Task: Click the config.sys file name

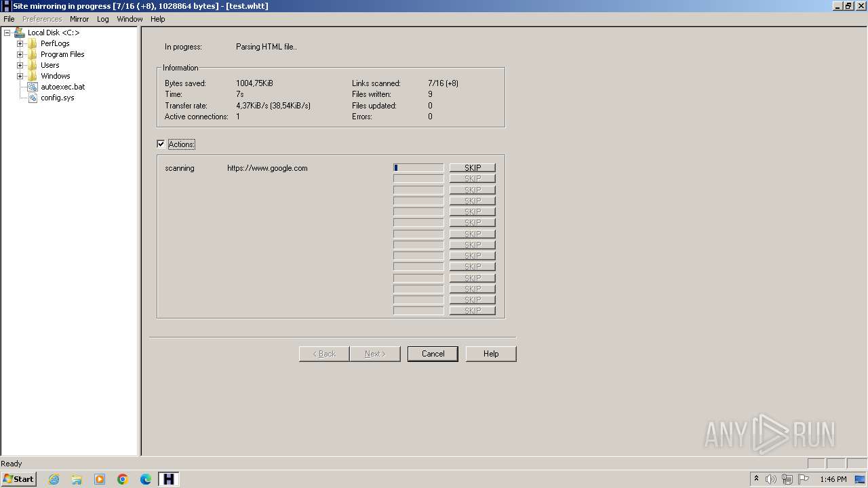Action: [x=58, y=98]
